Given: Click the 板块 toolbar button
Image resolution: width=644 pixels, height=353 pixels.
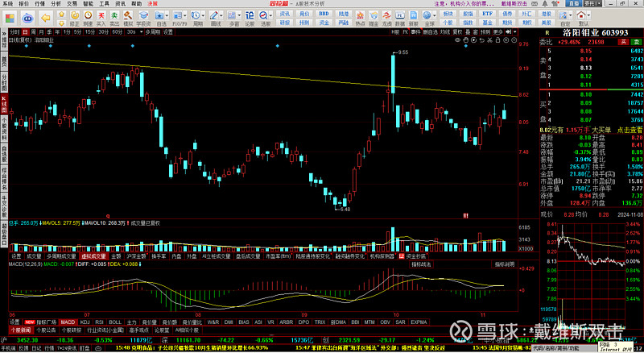Looking at the screenshot, I should (448, 14).
